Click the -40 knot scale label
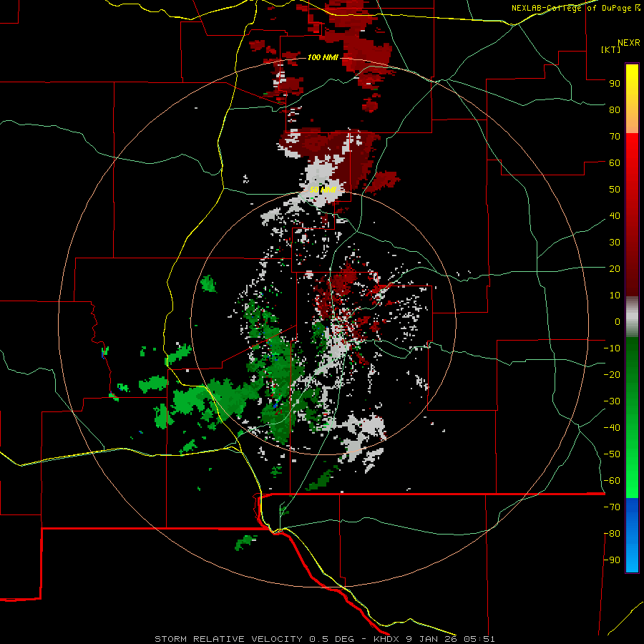The image size is (644, 644). (612, 428)
